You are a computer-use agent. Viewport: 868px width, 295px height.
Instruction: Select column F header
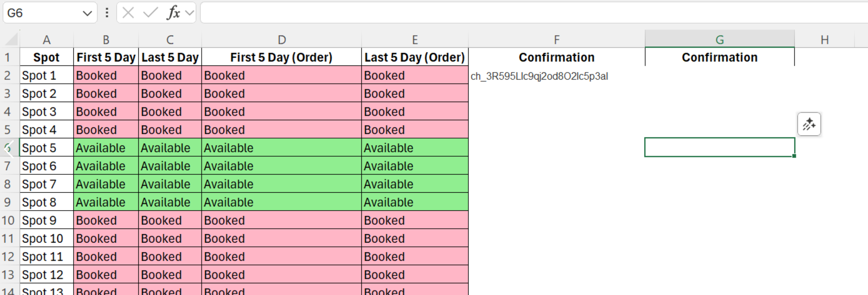point(557,40)
